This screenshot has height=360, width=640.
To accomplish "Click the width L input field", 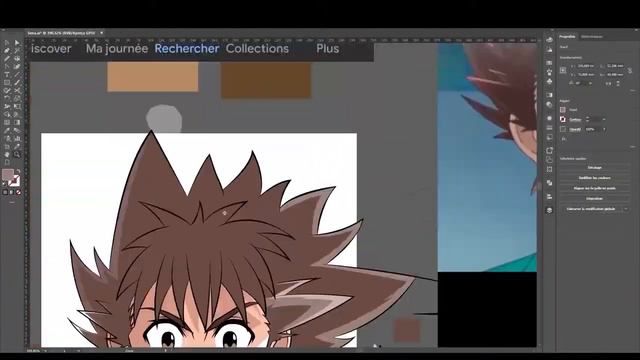I will (615, 66).
